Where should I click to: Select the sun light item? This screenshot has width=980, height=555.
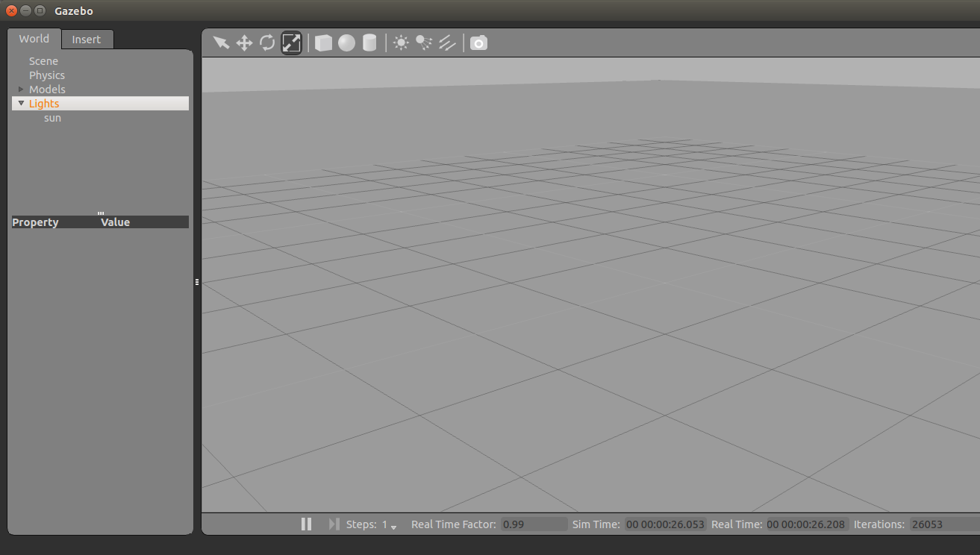point(52,118)
